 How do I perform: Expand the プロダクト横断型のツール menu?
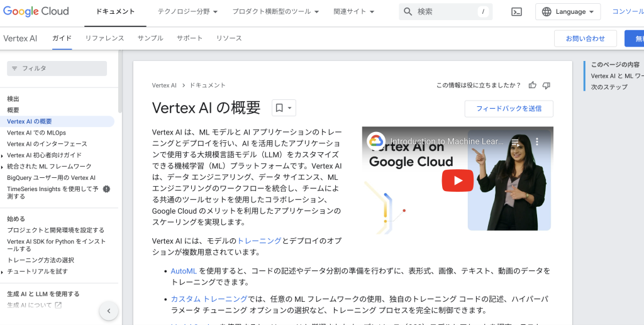coord(275,12)
